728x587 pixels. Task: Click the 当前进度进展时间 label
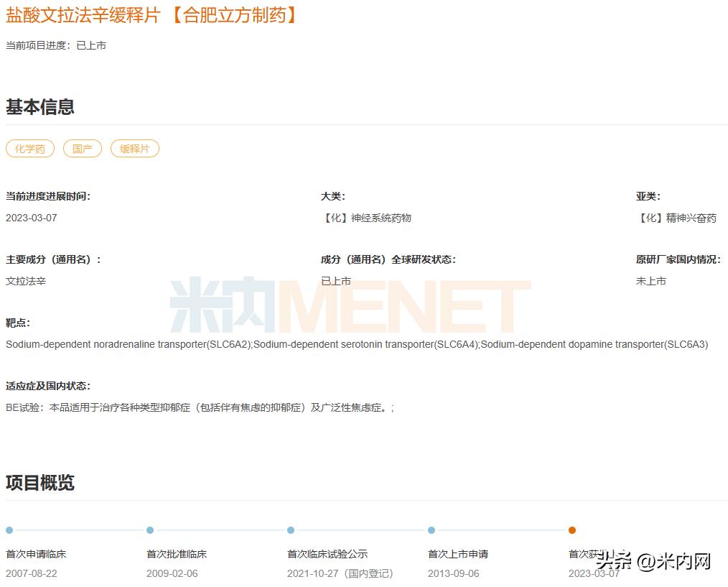tap(48, 197)
